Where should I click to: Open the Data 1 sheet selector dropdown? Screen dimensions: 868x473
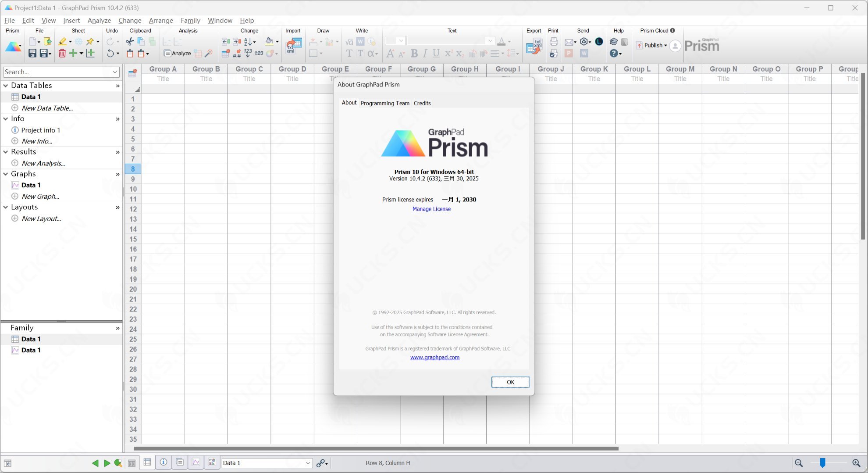click(308, 463)
